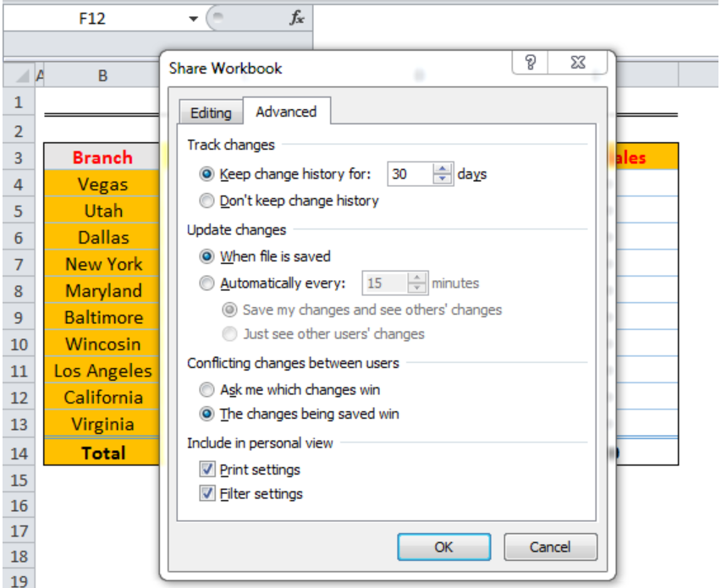The width and height of the screenshot is (721, 588).
Task: Select Automatically every radio option
Action: click(x=206, y=283)
